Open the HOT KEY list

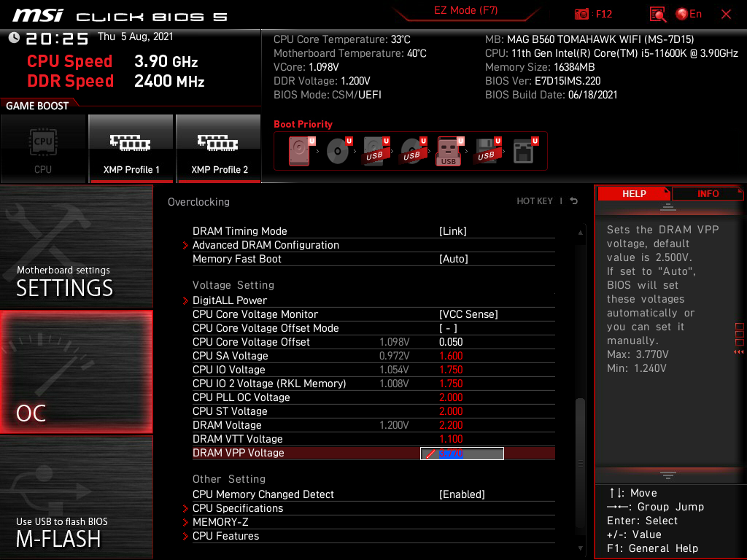point(535,201)
